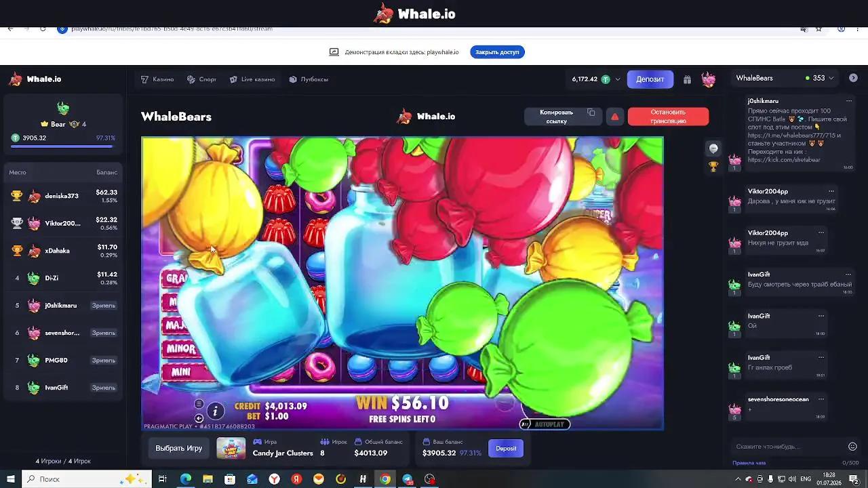Open Yandex Browser white icon in taskbar
The height and width of the screenshot is (488, 868).
(274, 479)
